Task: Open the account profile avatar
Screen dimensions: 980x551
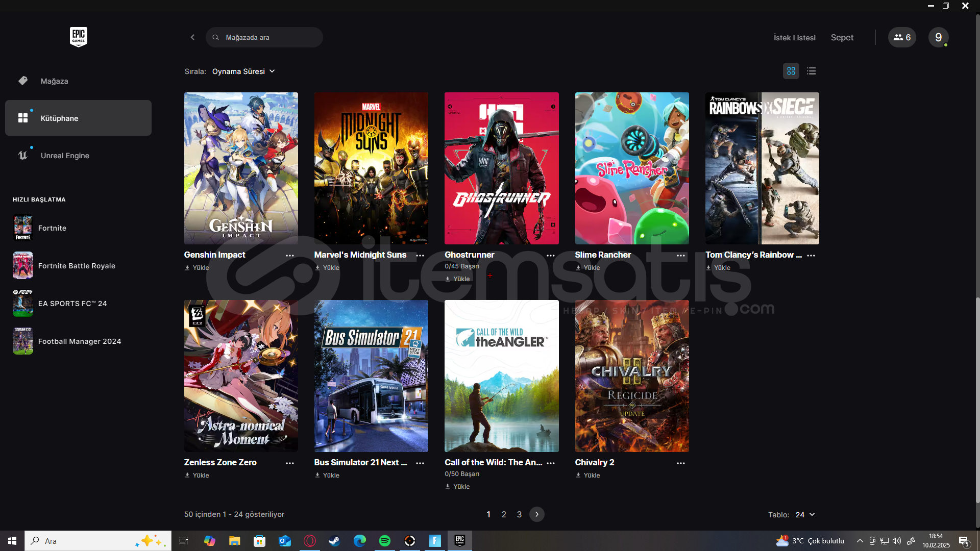Action: coord(938,37)
